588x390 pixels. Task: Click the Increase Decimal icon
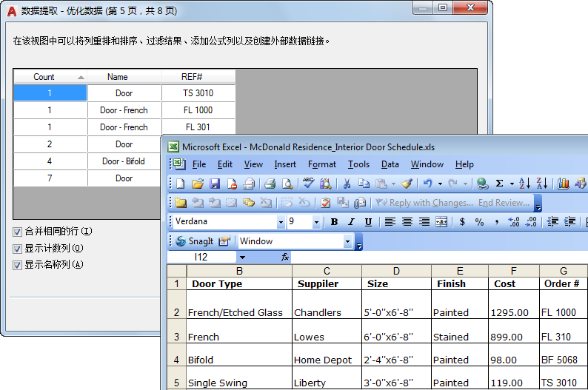pyautogui.click(x=514, y=222)
